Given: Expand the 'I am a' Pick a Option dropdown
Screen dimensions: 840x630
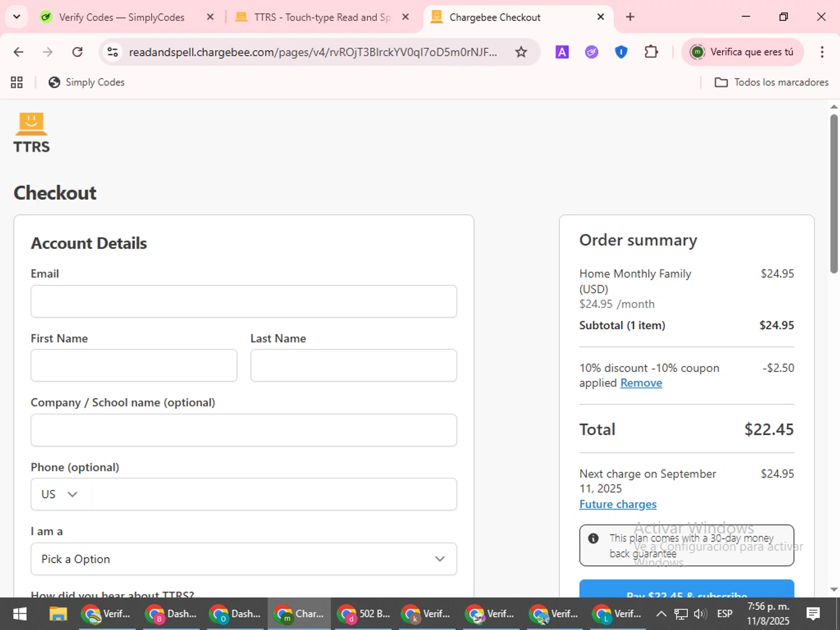Looking at the screenshot, I should [x=244, y=559].
